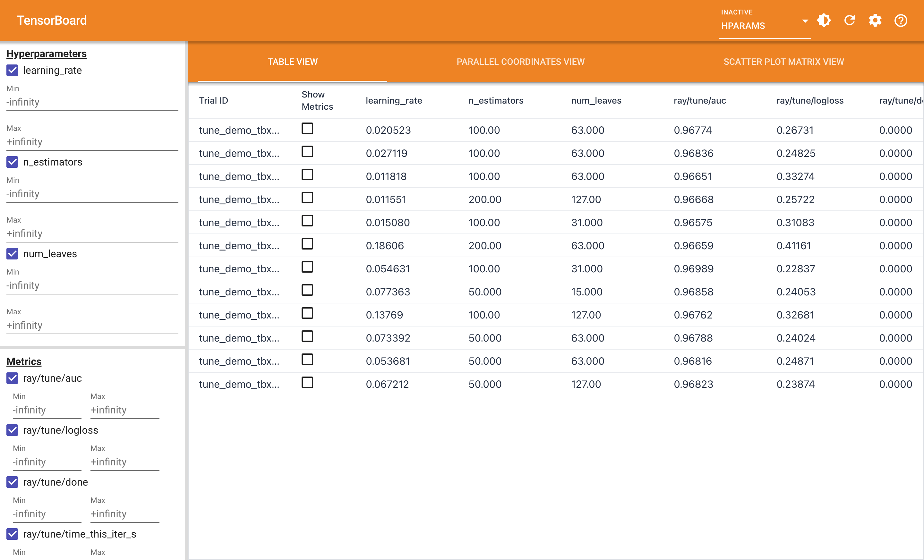This screenshot has width=924, height=560.
Task: Click the Show Metrics column header
Action: pyautogui.click(x=317, y=100)
